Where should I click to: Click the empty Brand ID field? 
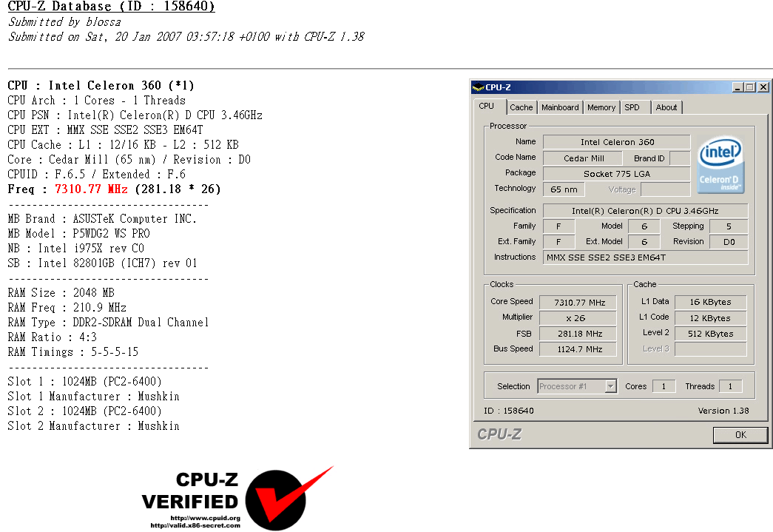pos(681,158)
